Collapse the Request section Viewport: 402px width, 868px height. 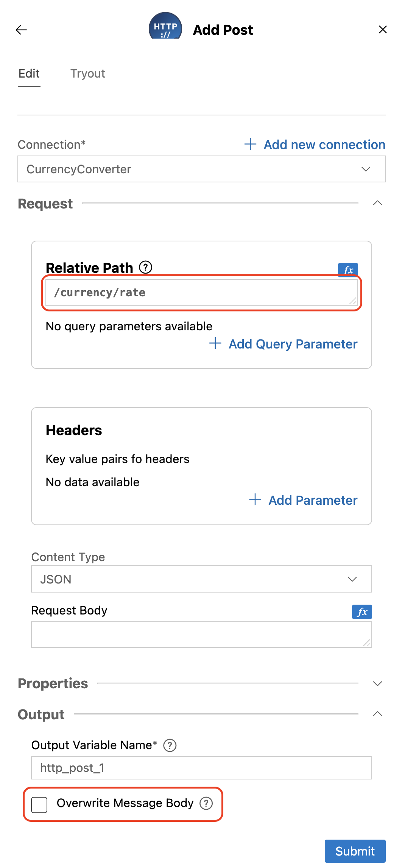click(377, 203)
